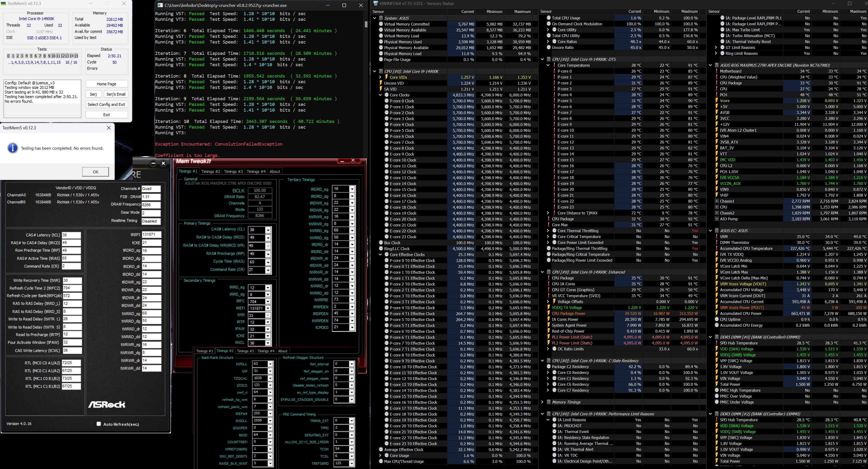The image size is (868, 469).
Task: Click Bus Clock sensor icon
Action: [381, 243]
